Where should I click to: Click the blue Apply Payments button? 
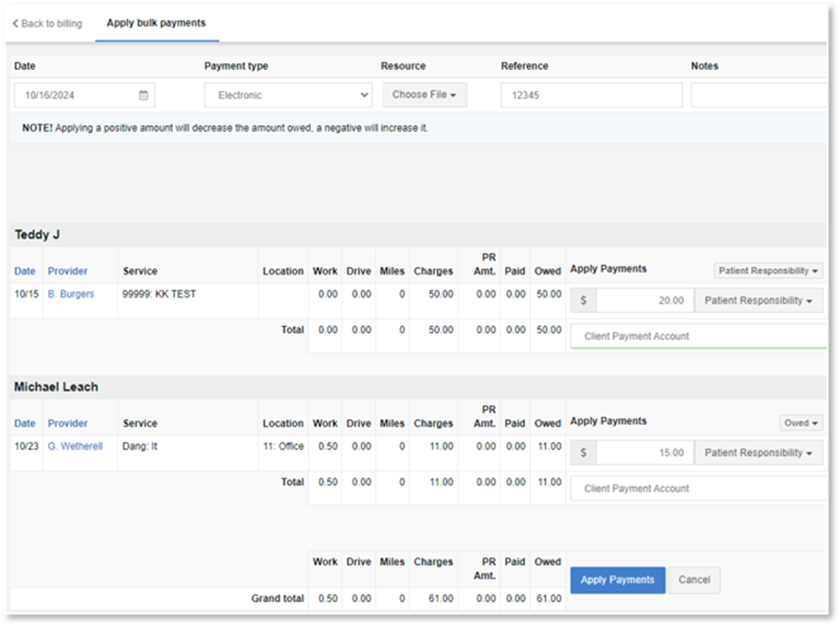coord(618,580)
